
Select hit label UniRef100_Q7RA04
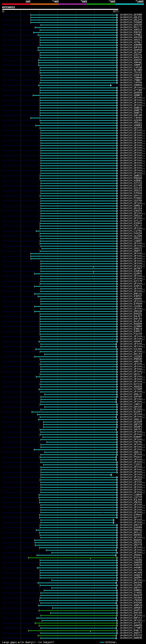(131, 514)
